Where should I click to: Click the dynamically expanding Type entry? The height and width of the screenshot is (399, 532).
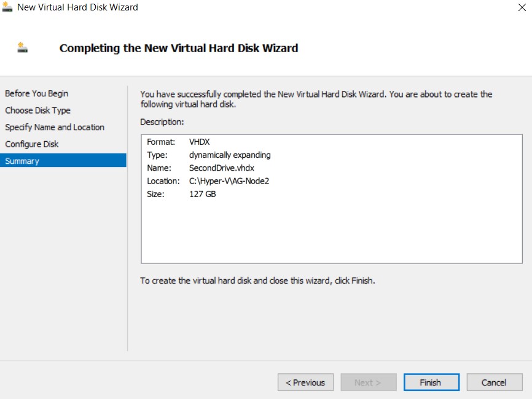[230, 155]
